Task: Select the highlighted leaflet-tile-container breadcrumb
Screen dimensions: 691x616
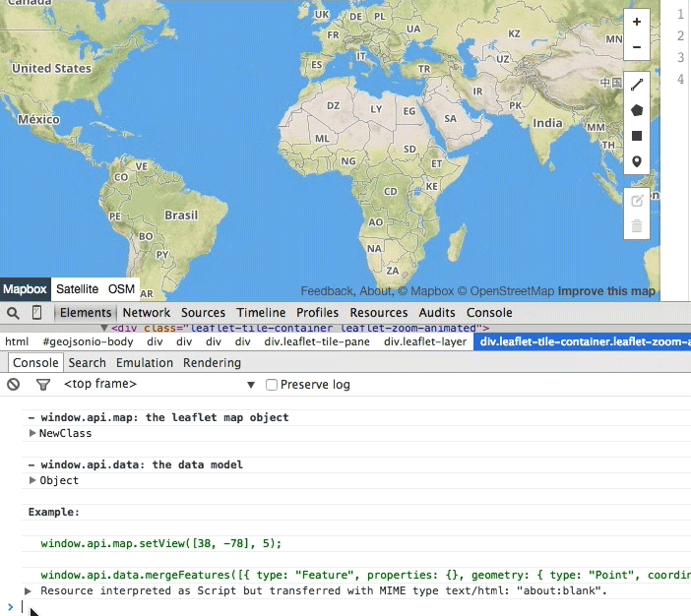Action: [582, 341]
